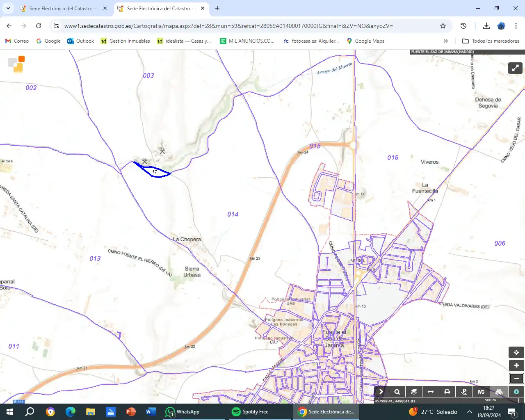
Task: Open the fotocasa.es bookmark
Action: pyautogui.click(x=311, y=41)
